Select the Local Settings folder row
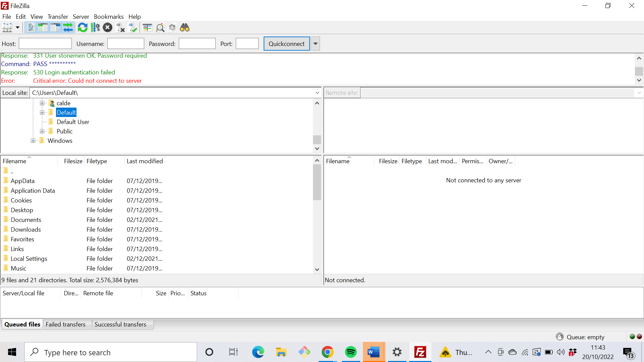Viewport: 644px width, 362px height. (x=156, y=259)
